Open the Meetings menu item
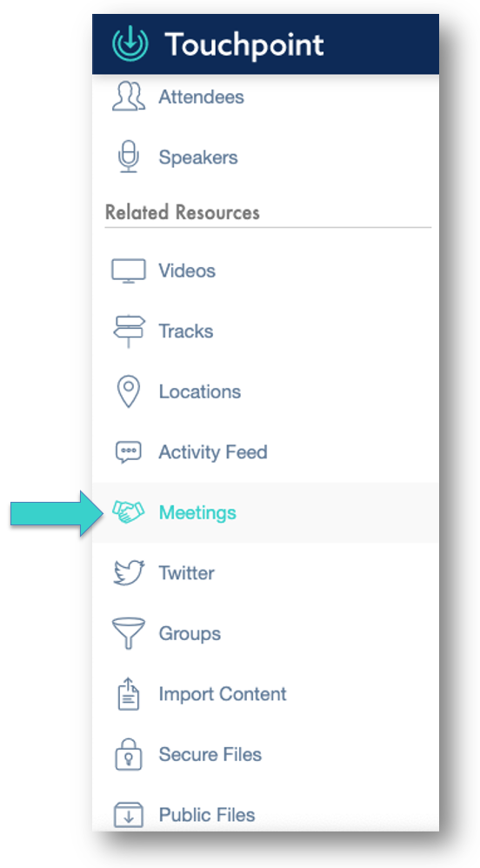The image size is (480, 868). tap(265, 512)
